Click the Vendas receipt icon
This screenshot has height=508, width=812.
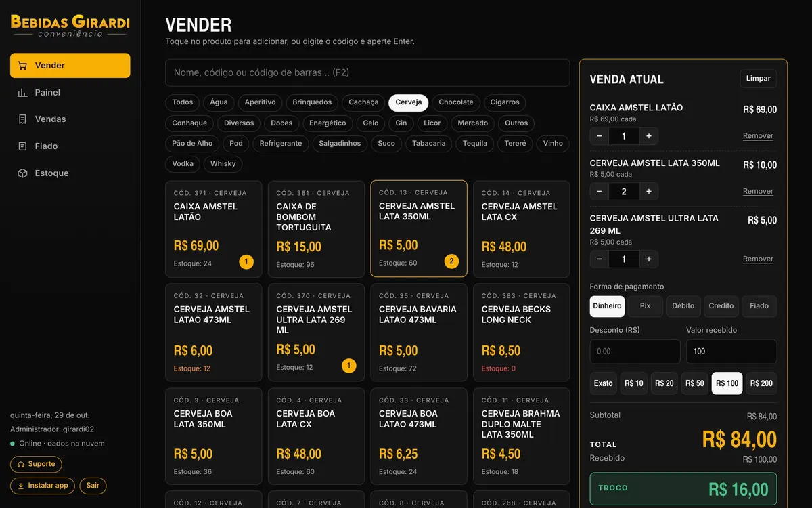[22, 119]
